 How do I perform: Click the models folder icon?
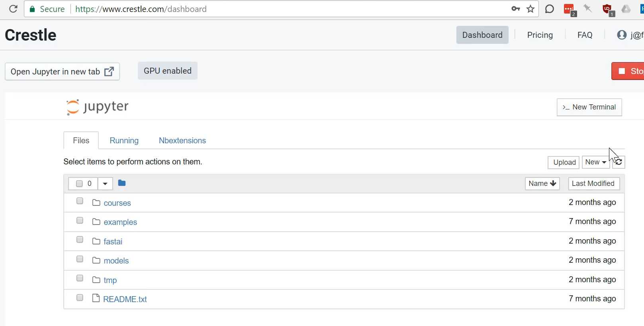pos(96,260)
